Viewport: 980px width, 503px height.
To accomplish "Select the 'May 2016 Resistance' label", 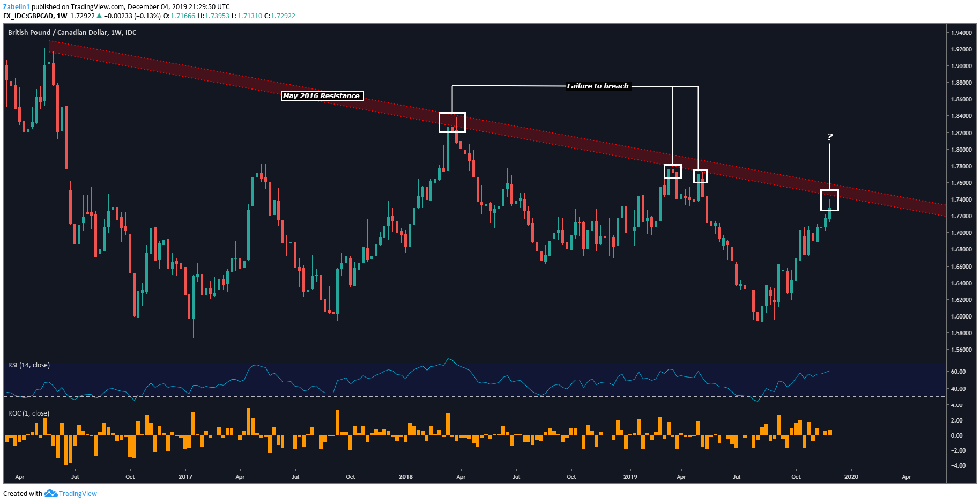I will point(322,96).
